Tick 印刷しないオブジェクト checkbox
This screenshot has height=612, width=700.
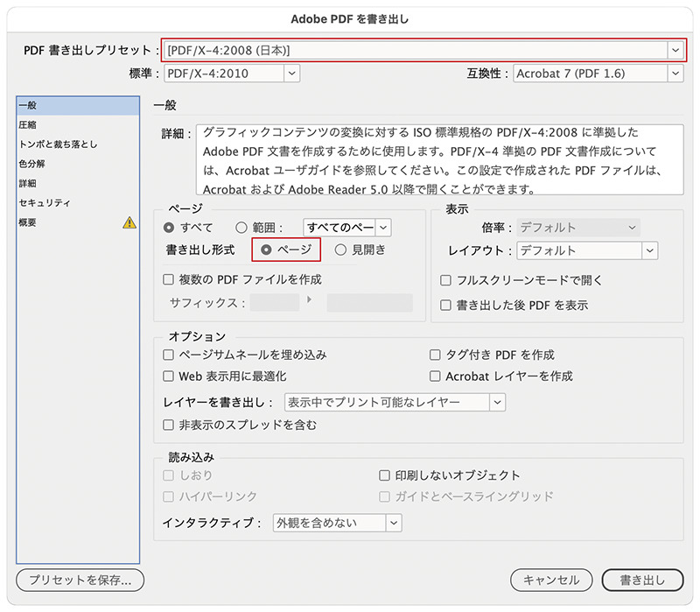click(384, 475)
